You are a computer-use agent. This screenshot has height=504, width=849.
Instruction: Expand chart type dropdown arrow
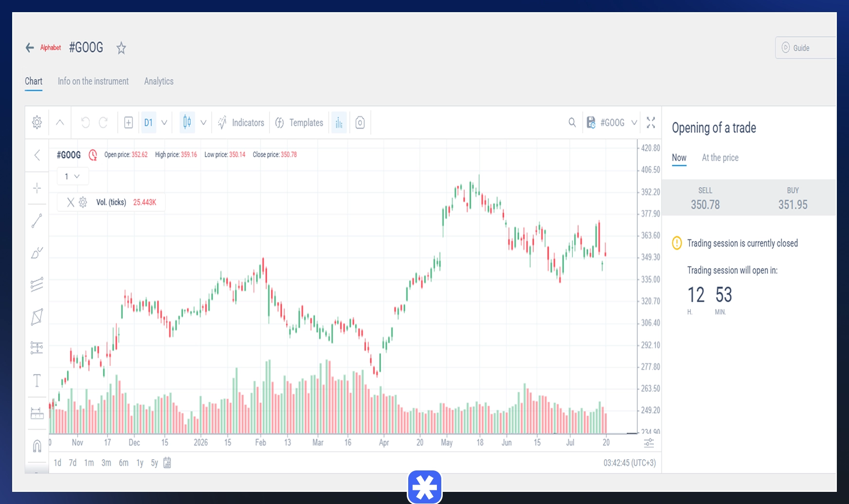[203, 123]
